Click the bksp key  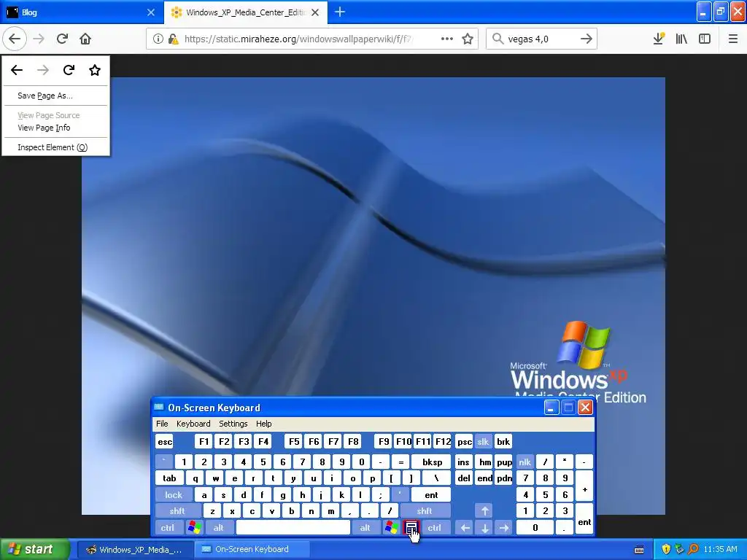(x=432, y=462)
